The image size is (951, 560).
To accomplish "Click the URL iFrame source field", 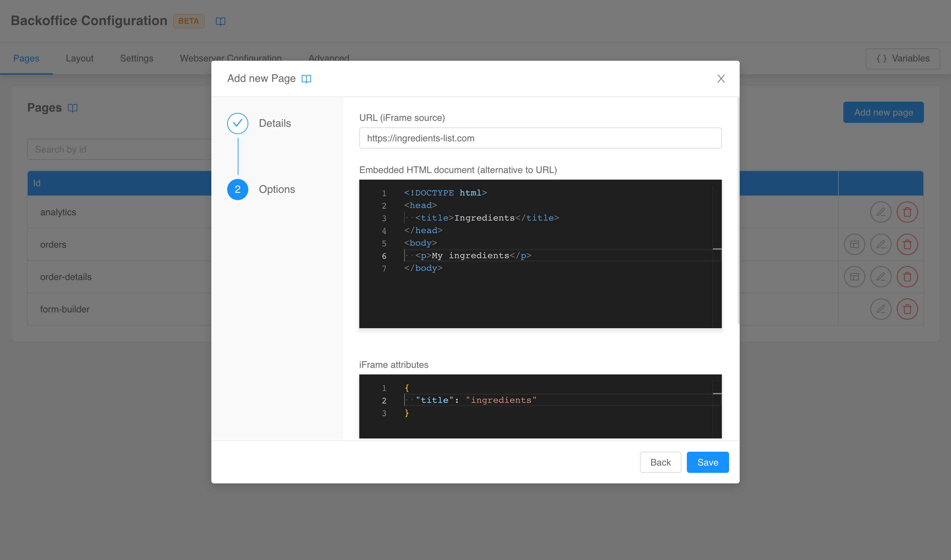I will (x=540, y=138).
